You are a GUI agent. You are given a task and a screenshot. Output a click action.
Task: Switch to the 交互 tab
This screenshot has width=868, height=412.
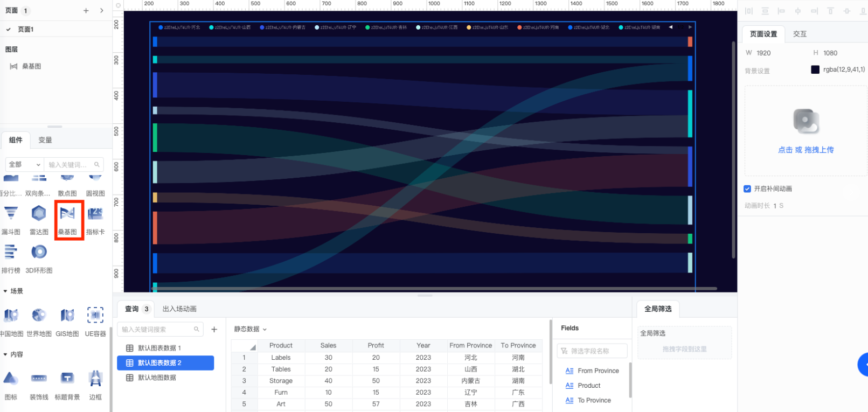pyautogui.click(x=800, y=34)
